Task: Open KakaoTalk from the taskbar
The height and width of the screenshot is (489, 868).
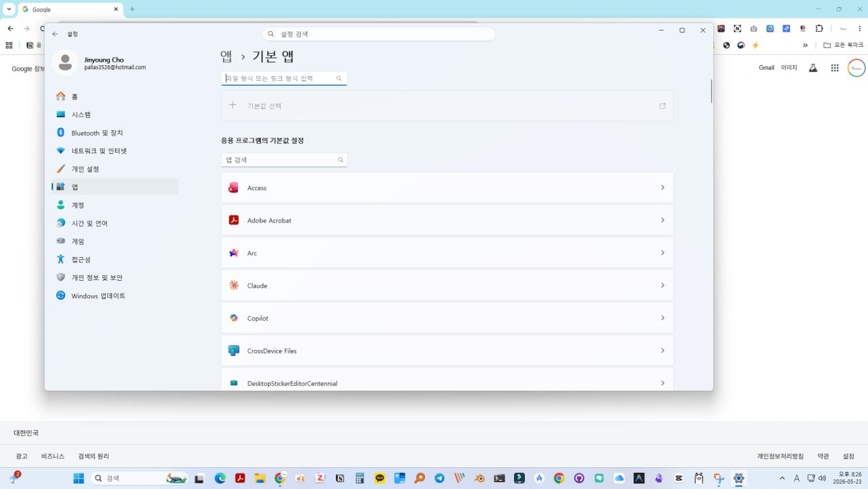Action: (380, 478)
